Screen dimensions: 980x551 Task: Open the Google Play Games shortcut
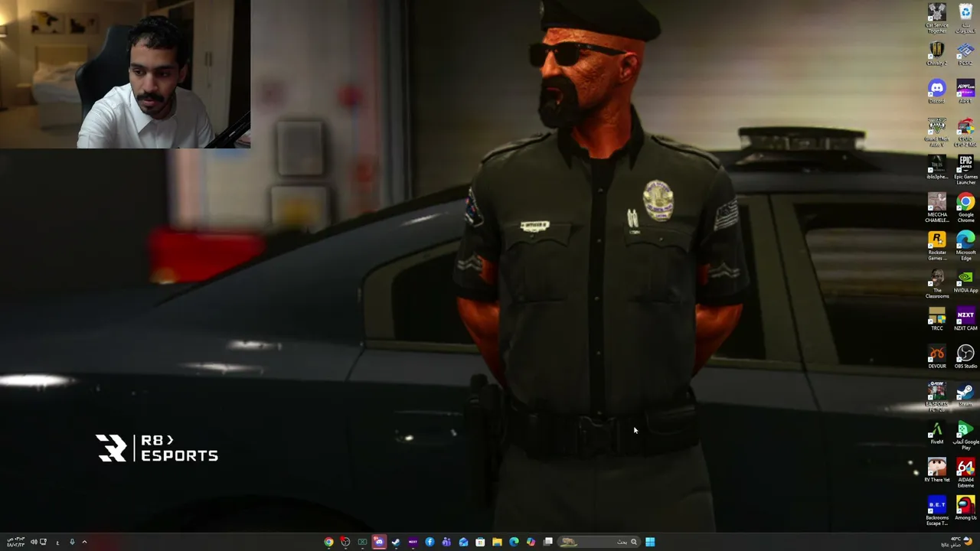965,435
